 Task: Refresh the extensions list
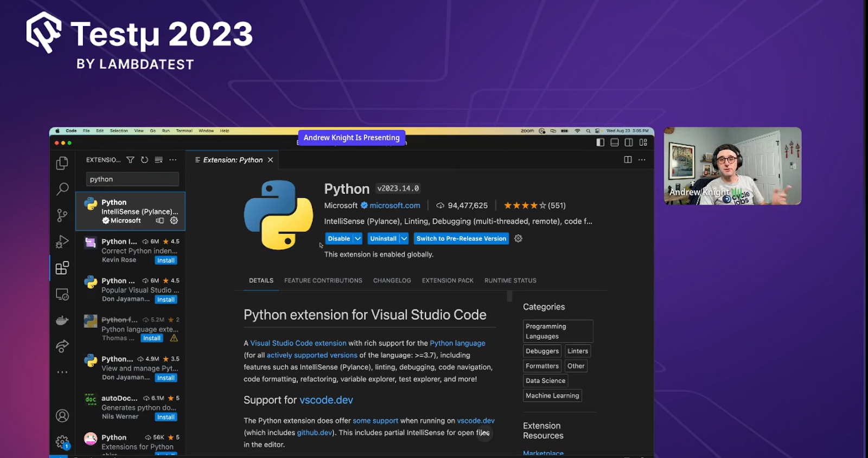144,160
